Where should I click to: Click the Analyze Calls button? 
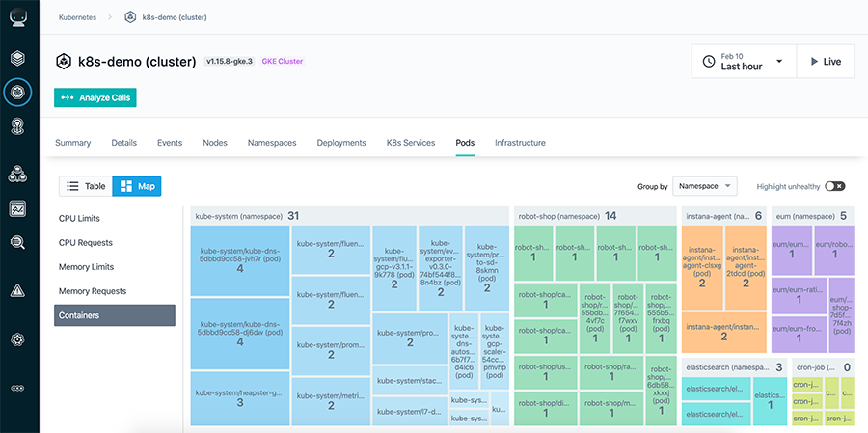[95, 97]
